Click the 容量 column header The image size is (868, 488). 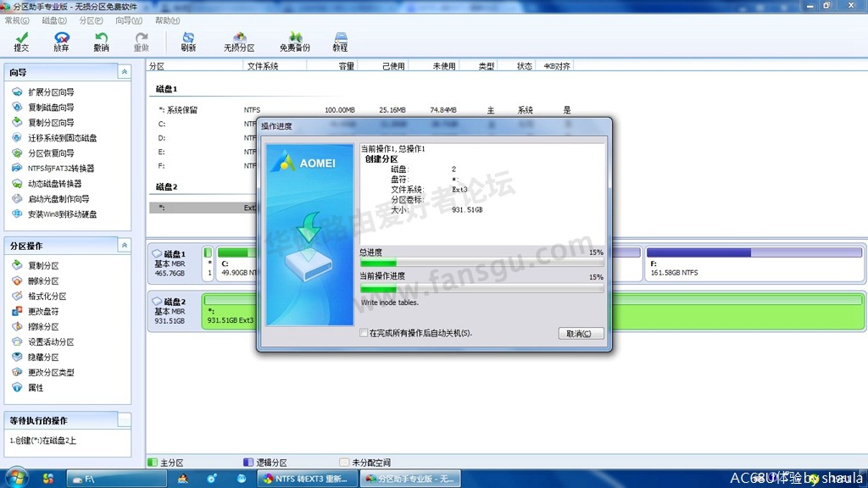tap(332, 66)
